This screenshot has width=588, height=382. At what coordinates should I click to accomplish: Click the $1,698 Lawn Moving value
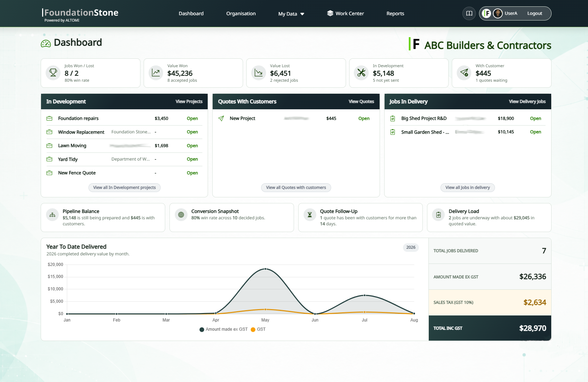tap(161, 146)
